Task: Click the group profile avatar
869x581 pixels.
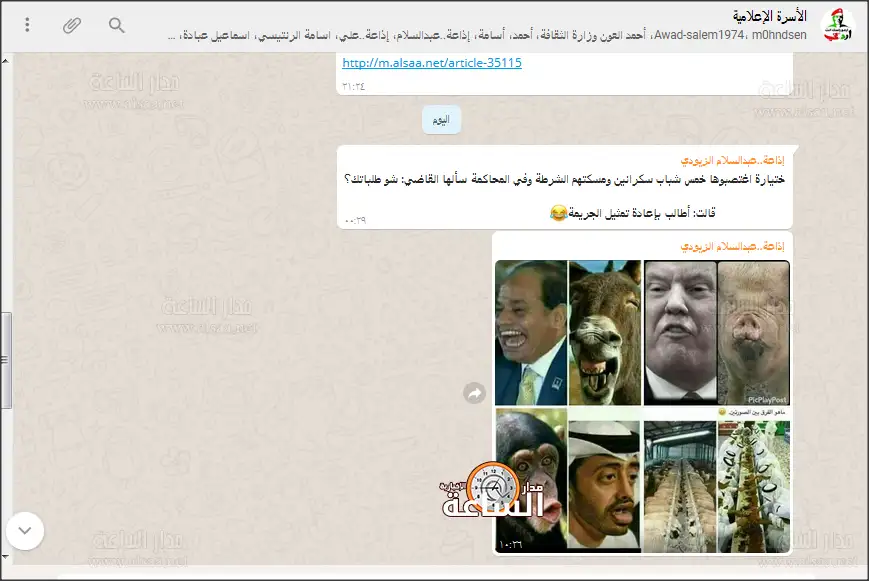Action: tap(837, 25)
